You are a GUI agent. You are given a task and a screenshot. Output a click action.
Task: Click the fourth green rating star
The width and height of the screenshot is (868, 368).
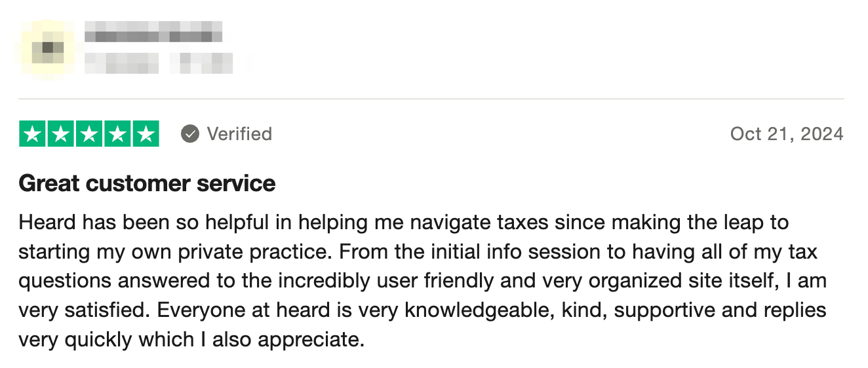coord(117,134)
